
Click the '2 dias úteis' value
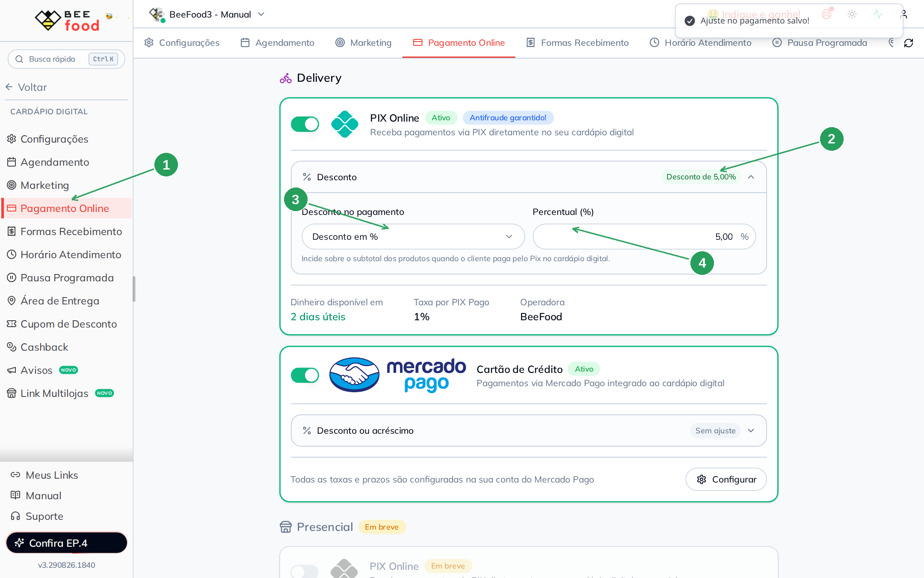point(318,317)
